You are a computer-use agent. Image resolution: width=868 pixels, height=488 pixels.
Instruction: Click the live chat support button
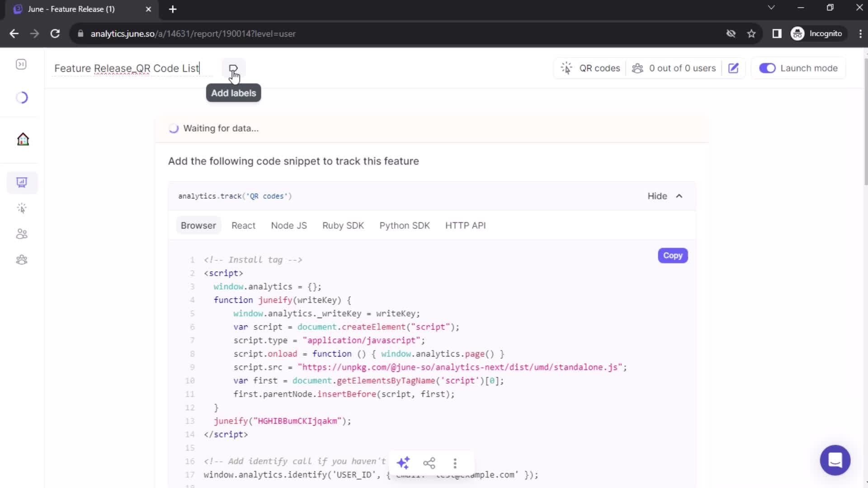(x=835, y=460)
